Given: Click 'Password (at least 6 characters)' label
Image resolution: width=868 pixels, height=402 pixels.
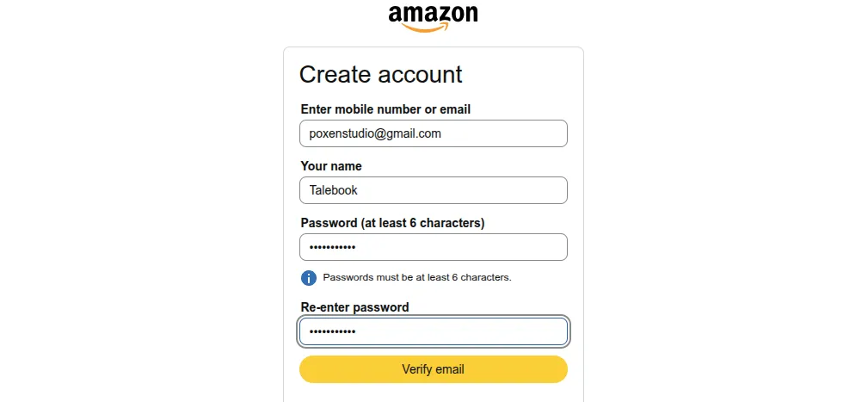Looking at the screenshot, I should pos(392,223).
